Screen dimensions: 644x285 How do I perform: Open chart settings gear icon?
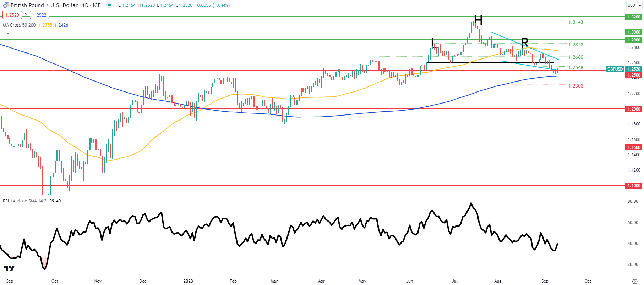click(x=635, y=281)
